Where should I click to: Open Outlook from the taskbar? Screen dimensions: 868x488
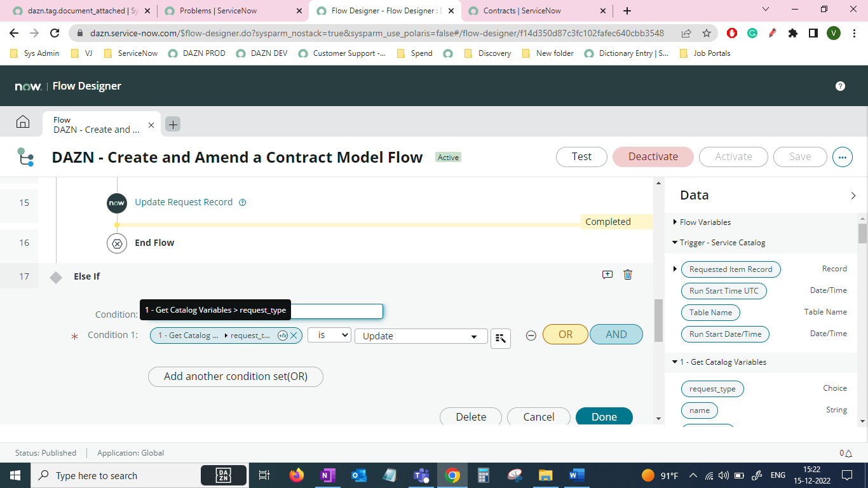point(359,475)
